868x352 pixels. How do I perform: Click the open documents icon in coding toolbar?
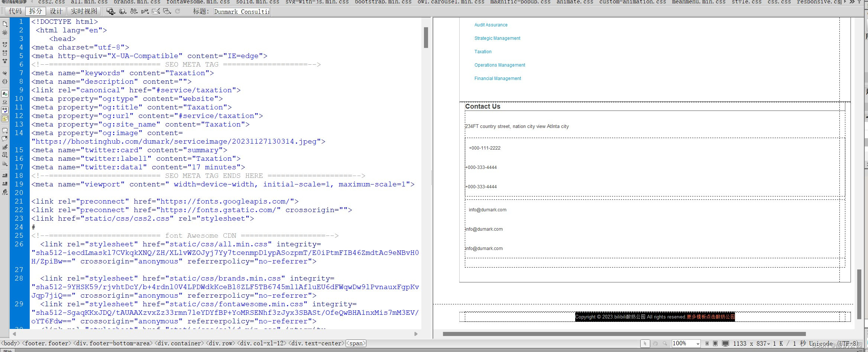pos(5,23)
